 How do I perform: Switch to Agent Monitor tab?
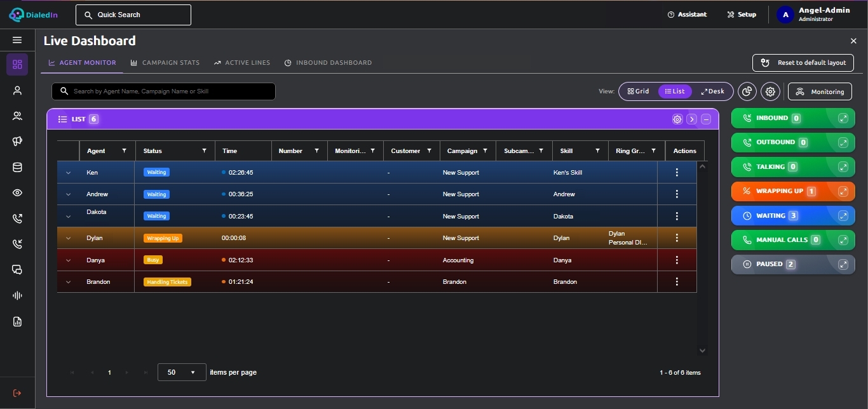(x=82, y=63)
